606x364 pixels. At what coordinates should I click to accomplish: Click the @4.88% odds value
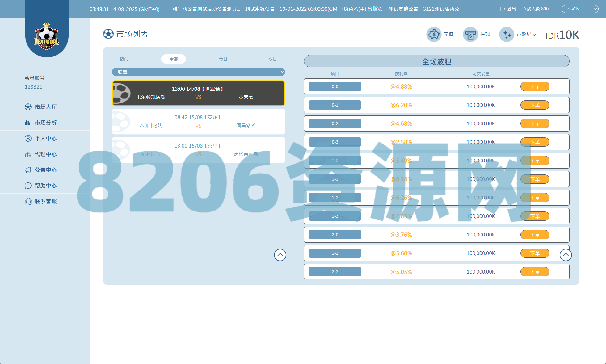[401, 86]
